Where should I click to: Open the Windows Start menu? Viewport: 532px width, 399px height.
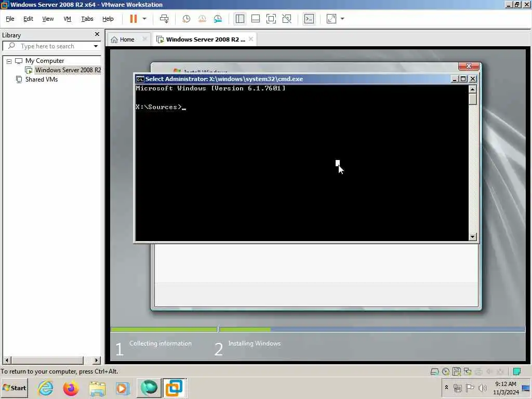click(x=14, y=388)
